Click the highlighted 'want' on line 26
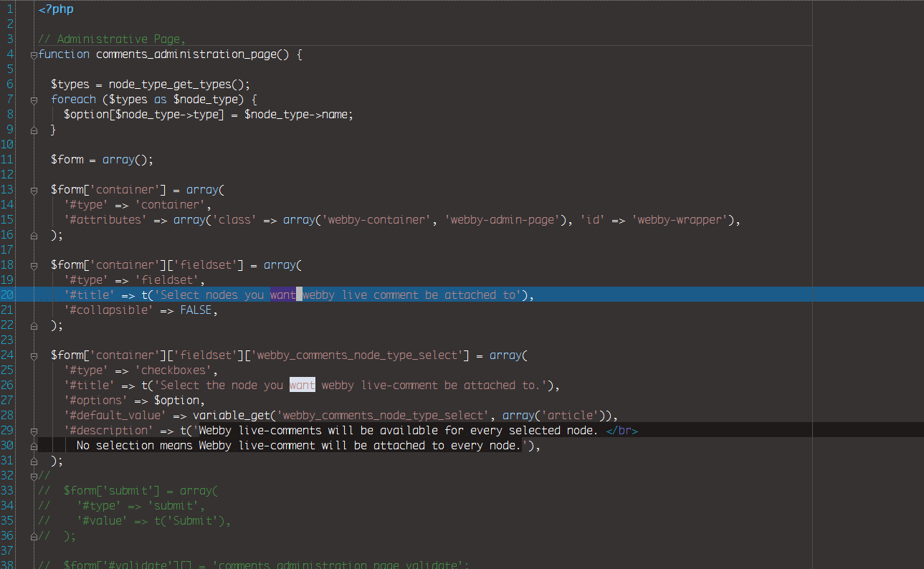The height and width of the screenshot is (569, 924). pyautogui.click(x=303, y=386)
